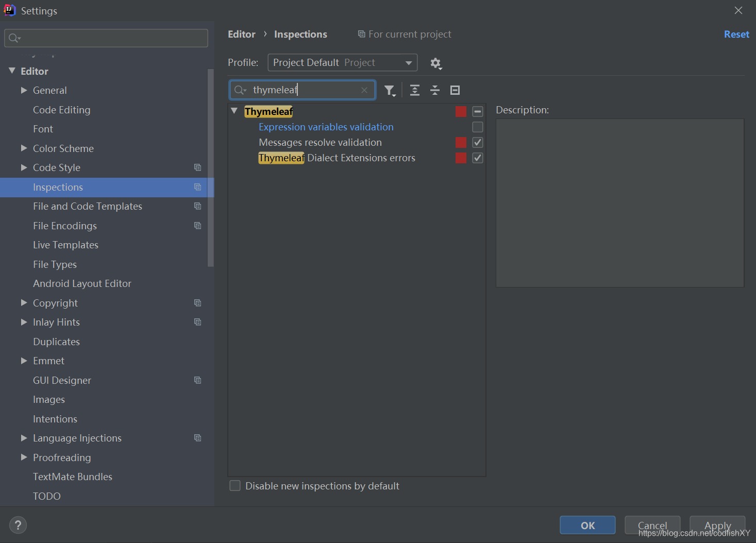This screenshot has height=543, width=756.
Task: Expand the Language Injections node
Action: 24,438
